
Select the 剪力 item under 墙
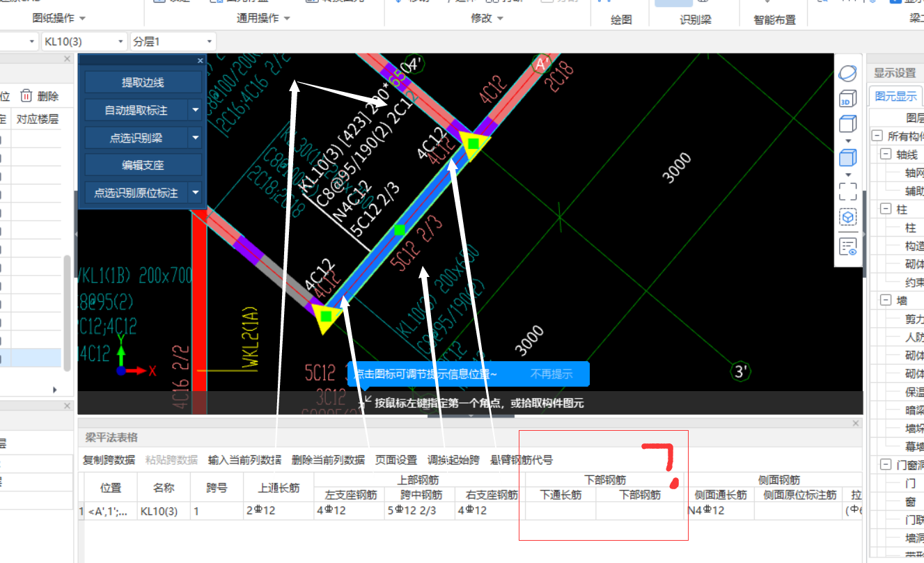point(914,318)
